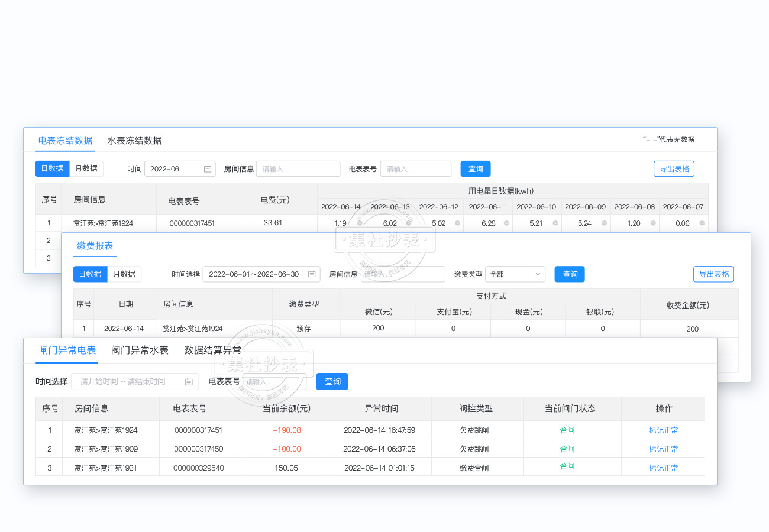Expand the 缴费类型 dropdown showing 全部
This screenshot has width=769, height=532.
click(515, 274)
